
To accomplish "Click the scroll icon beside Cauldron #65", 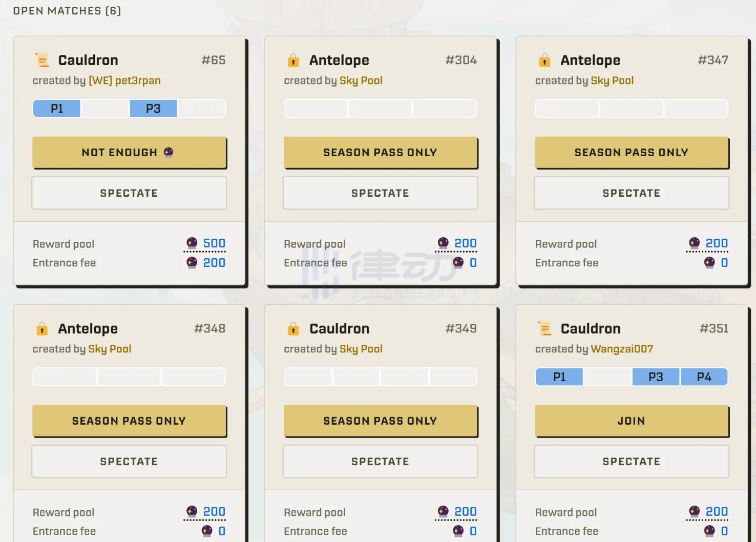I will [x=42, y=60].
